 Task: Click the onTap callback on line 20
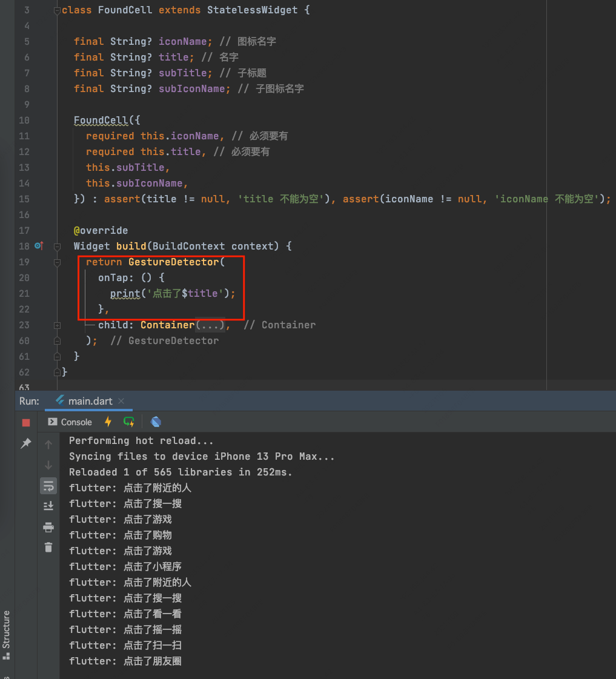pyautogui.click(x=113, y=277)
